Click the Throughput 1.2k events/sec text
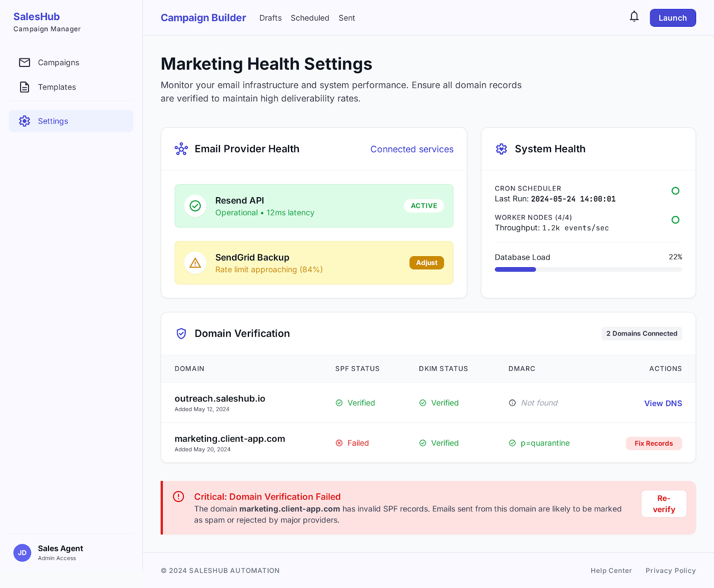The image size is (714, 588). (552, 228)
